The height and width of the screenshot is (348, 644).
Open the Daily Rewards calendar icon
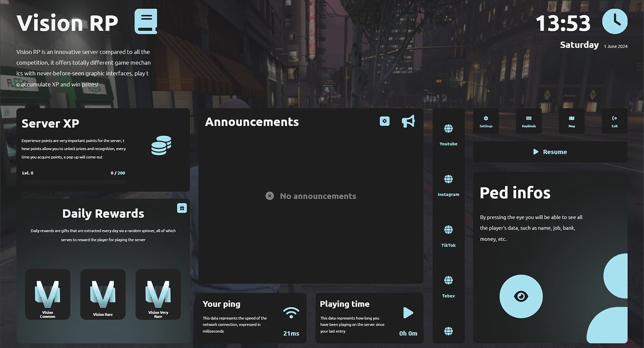(182, 208)
